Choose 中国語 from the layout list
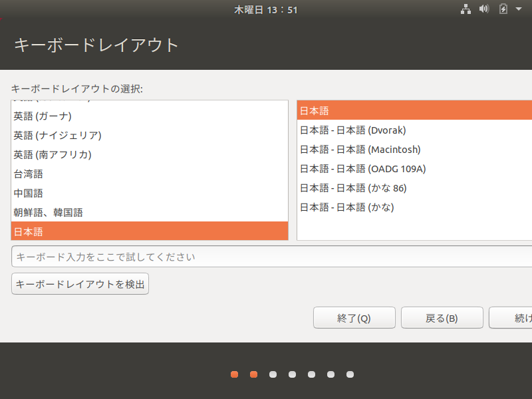 click(x=150, y=193)
